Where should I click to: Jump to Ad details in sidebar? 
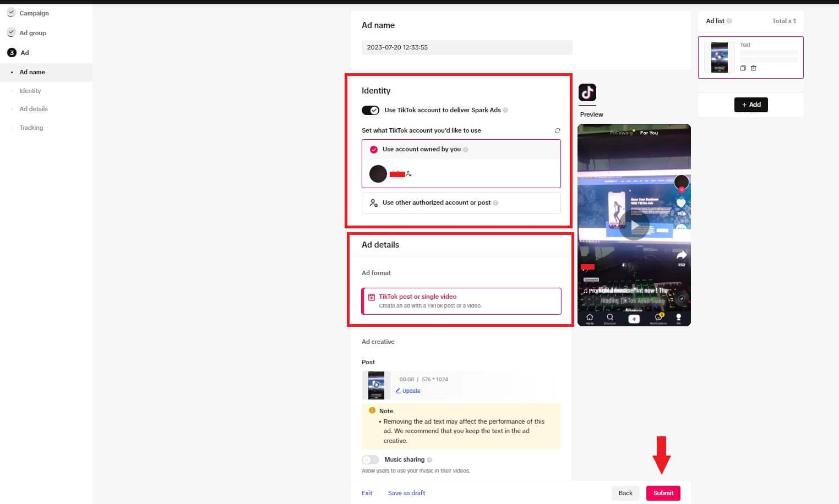tap(34, 109)
